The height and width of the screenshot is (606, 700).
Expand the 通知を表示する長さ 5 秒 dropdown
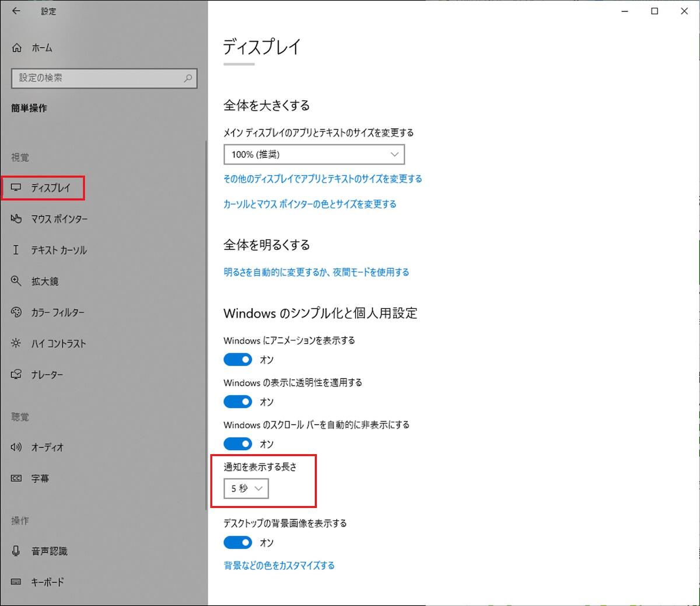pyautogui.click(x=246, y=489)
